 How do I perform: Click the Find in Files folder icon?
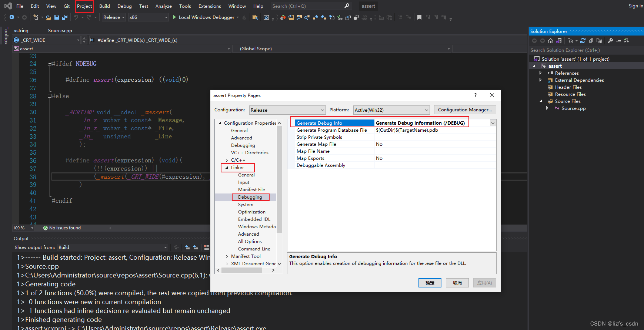[255, 17]
